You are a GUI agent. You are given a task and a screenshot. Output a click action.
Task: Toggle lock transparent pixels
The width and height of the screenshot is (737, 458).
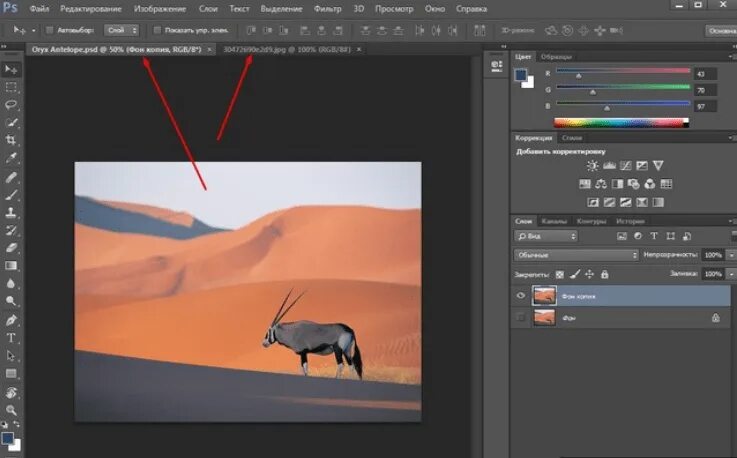[559, 274]
